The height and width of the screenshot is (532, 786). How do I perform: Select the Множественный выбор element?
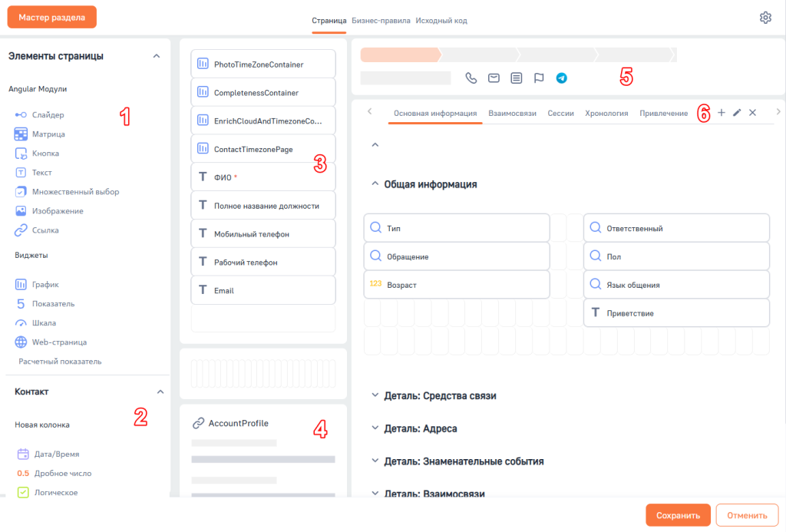coord(75,192)
